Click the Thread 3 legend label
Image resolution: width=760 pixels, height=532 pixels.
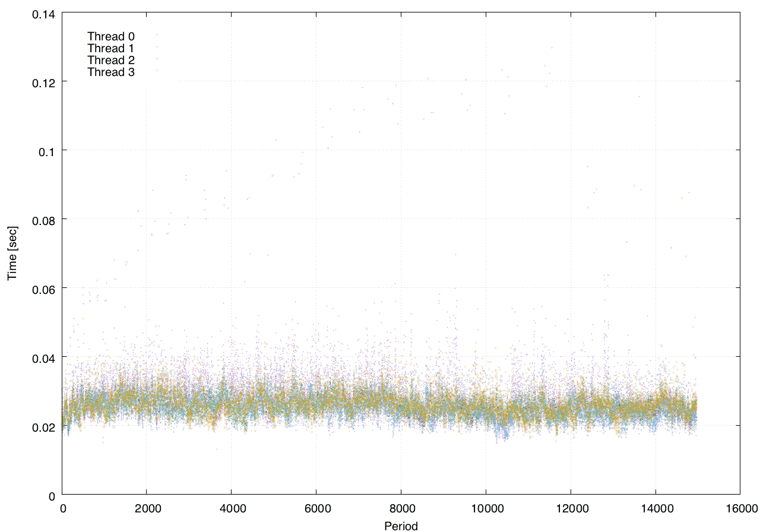point(111,72)
